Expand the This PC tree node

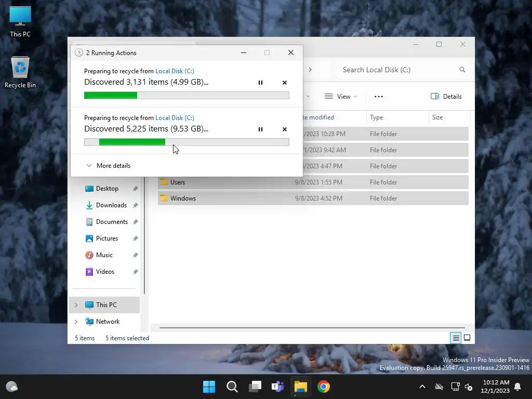click(x=76, y=305)
